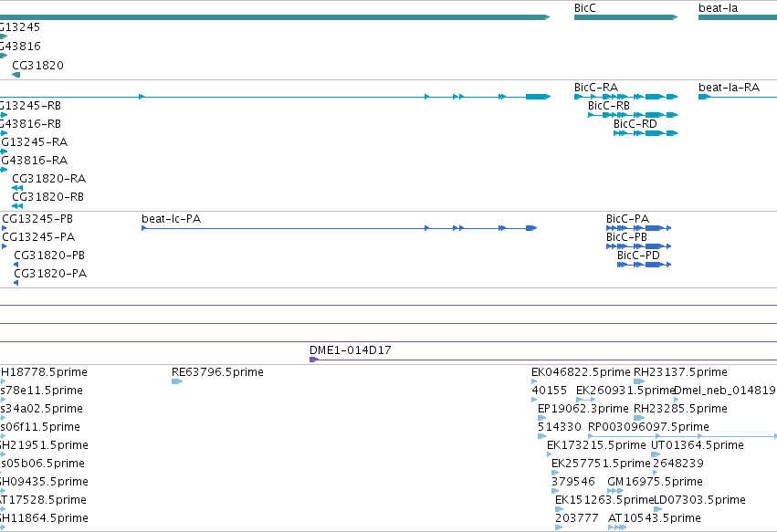Click EST AT10543.5prime
The image size is (777, 532).
click(617, 527)
